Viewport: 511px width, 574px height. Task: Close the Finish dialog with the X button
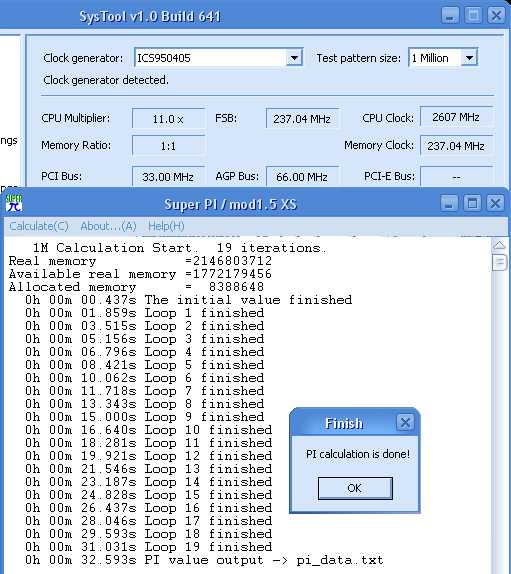click(x=405, y=423)
